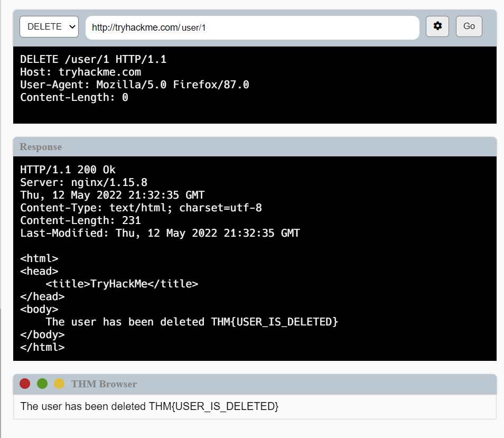
Task: Click the THM Browser title label
Action: (x=104, y=384)
